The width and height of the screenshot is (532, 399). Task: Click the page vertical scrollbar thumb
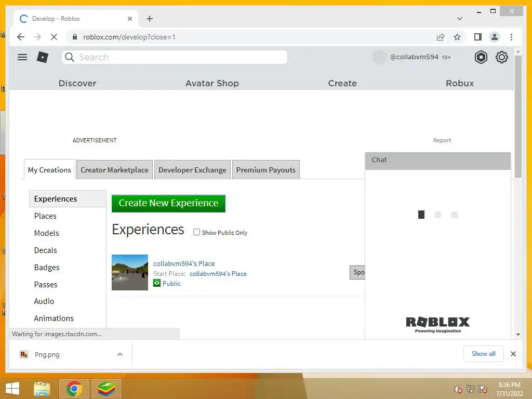click(518, 116)
